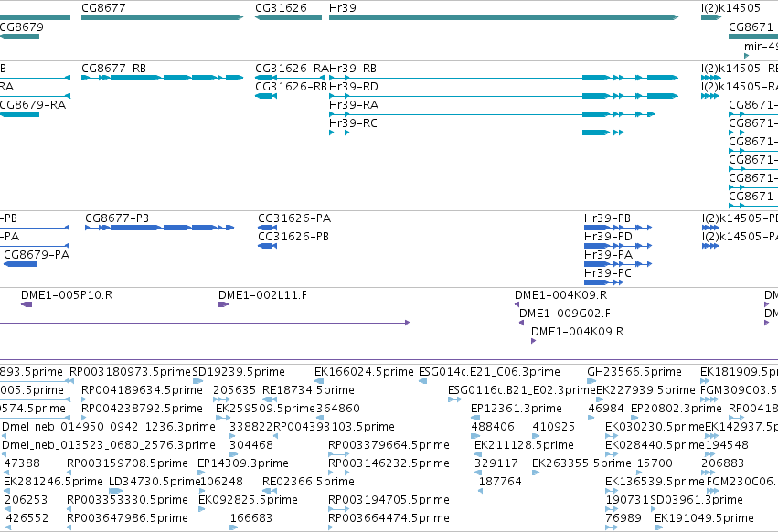This screenshot has width=778, height=532.
Task: Select EST GH23566.5prime
Action: (x=634, y=372)
